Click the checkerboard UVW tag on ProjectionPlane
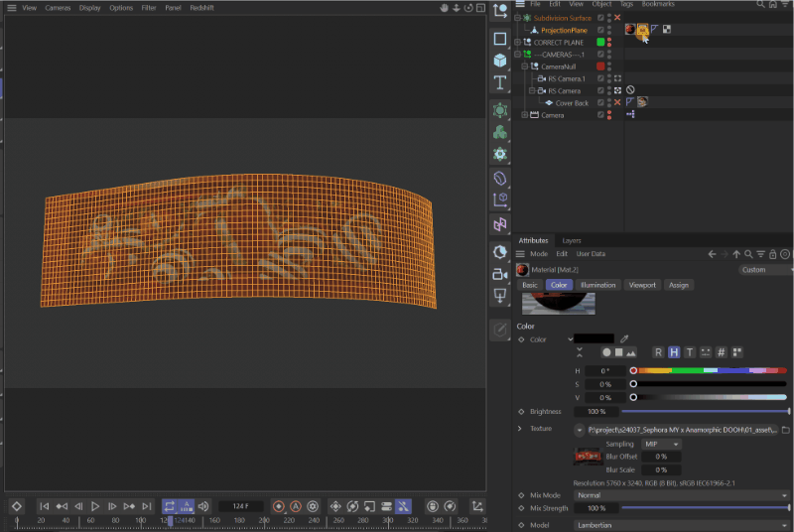794x532 pixels. 667,30
